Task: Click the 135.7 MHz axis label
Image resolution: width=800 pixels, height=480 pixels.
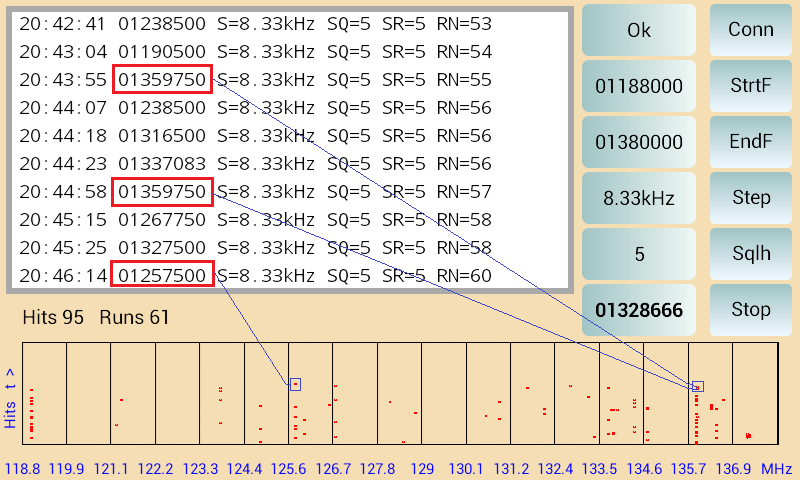Action: tap(688, 469)
